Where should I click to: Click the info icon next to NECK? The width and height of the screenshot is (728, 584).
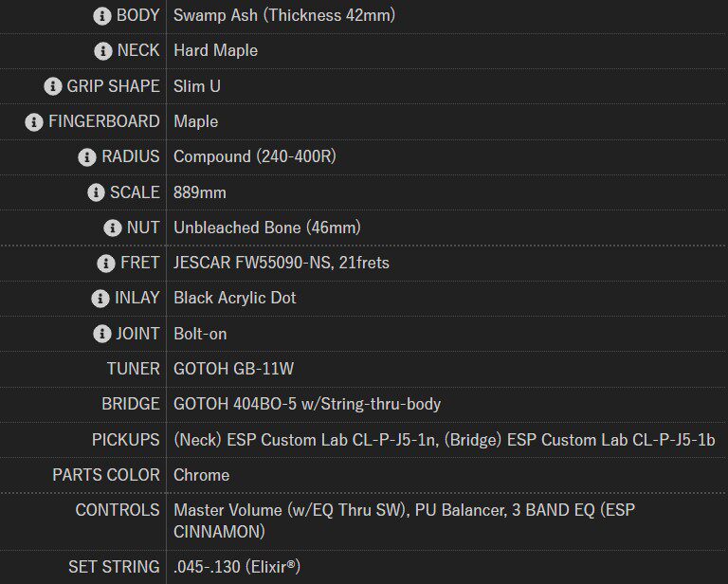pyautogui.click(x=102, y=51)
